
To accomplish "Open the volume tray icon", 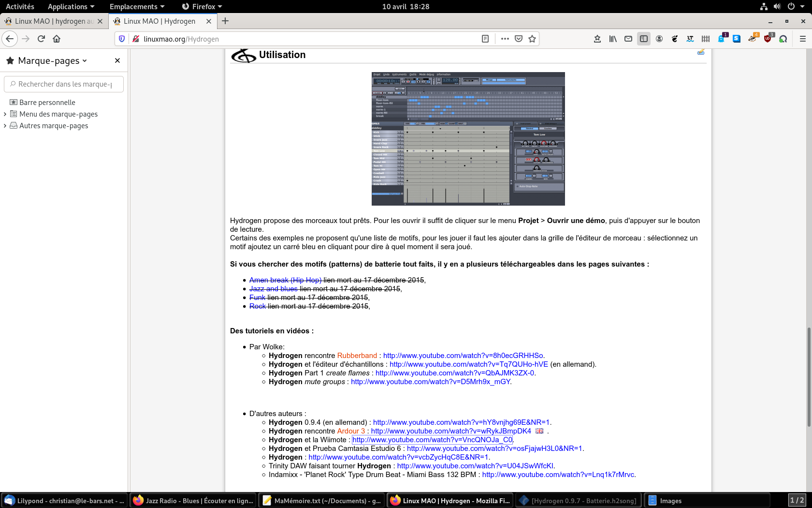I will [777, 6].
